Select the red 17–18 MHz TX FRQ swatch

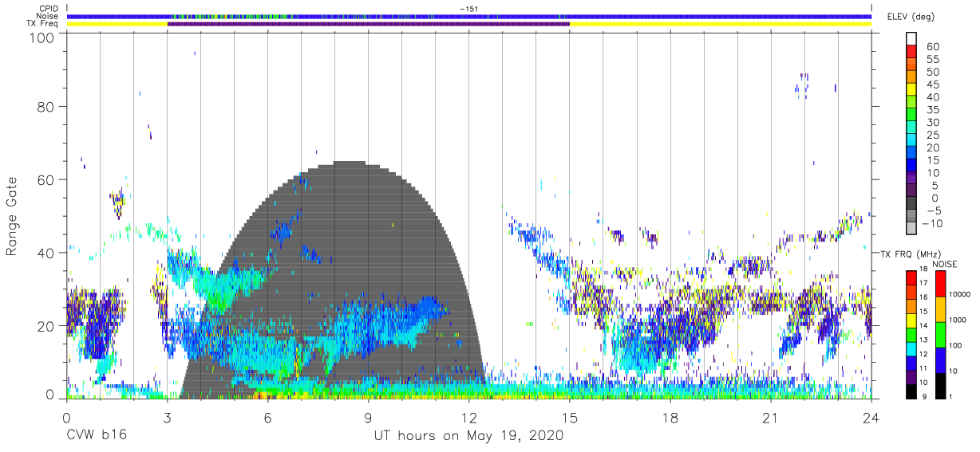click(911, 277)
